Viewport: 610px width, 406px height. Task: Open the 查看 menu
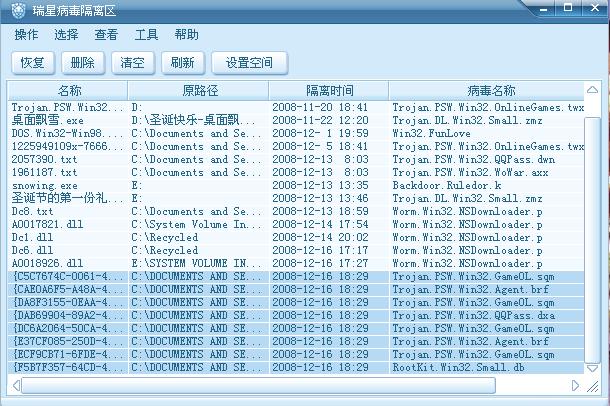click(x=106, y=35)
